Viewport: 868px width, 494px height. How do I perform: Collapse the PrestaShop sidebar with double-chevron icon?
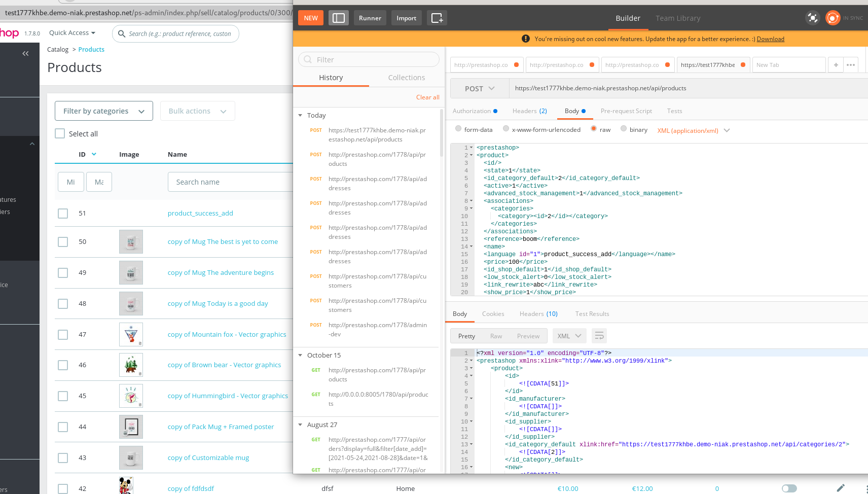pos(26,53)
